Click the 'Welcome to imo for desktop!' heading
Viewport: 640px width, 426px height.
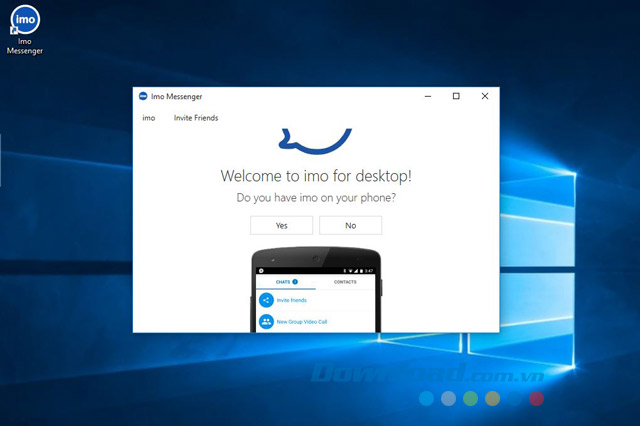(x=316, y=176)
